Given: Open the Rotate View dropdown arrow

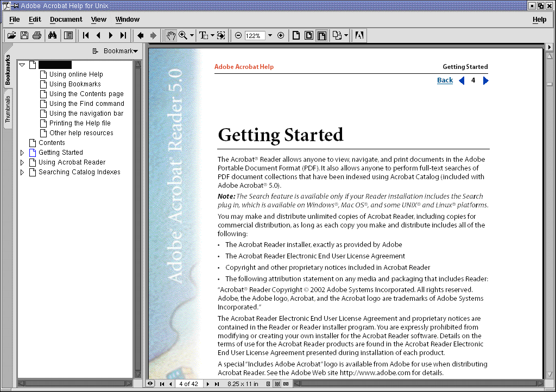Looking at the screenshot, I should [346, 35].
